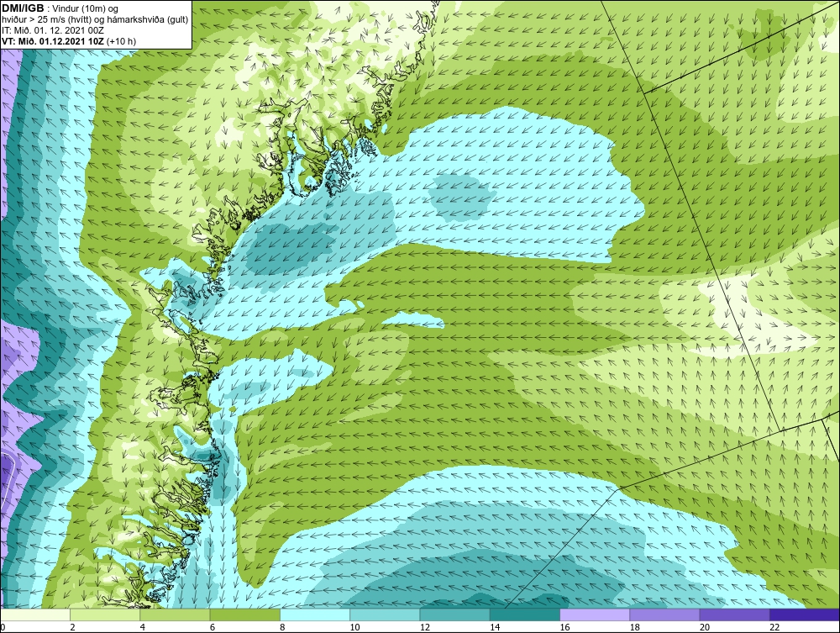Click the 'DMI/IGB' title text
The image size is (840, 633).
coord(23,8)
